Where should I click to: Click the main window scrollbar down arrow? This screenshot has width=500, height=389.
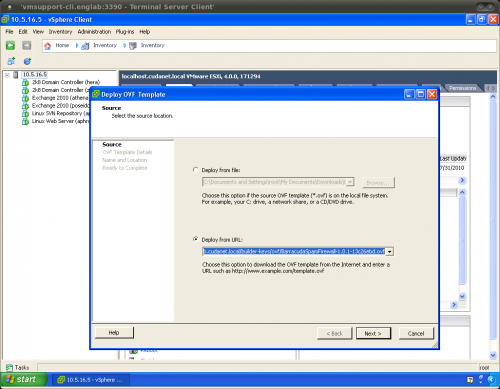click(x=493, y=355)
